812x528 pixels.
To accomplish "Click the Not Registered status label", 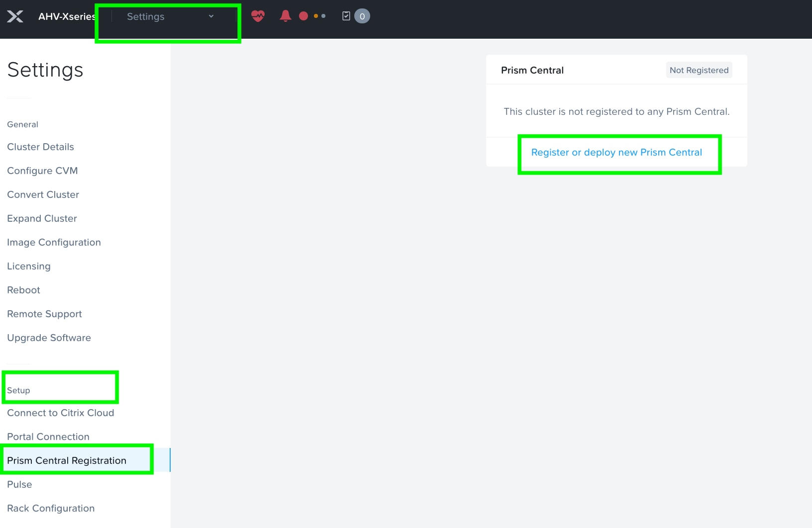I will [699, 70].
